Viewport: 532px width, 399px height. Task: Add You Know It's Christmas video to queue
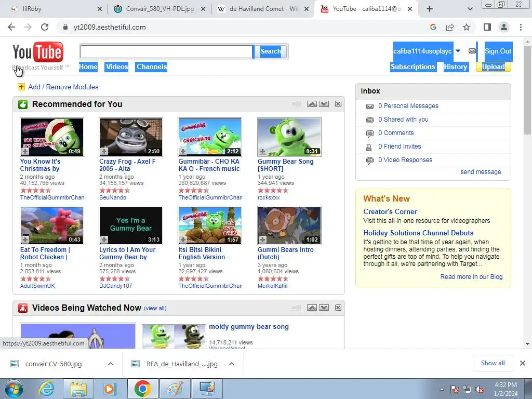tap(25, 151)
